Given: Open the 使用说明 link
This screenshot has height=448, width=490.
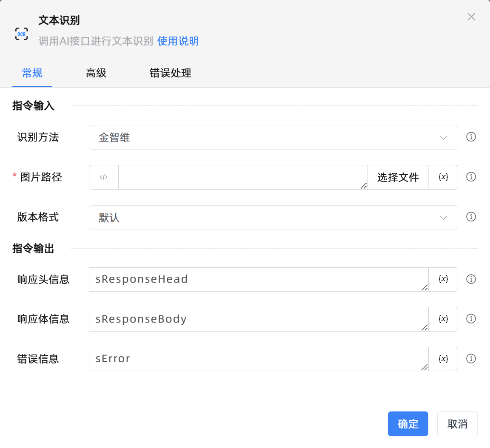Looking at the screenshot, I should point(178,41).
